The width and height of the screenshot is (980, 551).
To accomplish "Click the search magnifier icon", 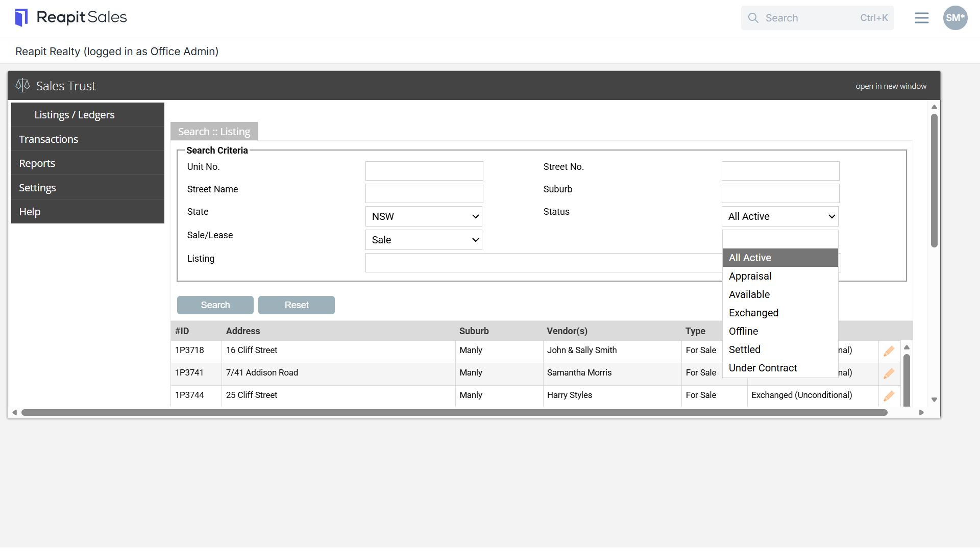I will click(753, 18).
